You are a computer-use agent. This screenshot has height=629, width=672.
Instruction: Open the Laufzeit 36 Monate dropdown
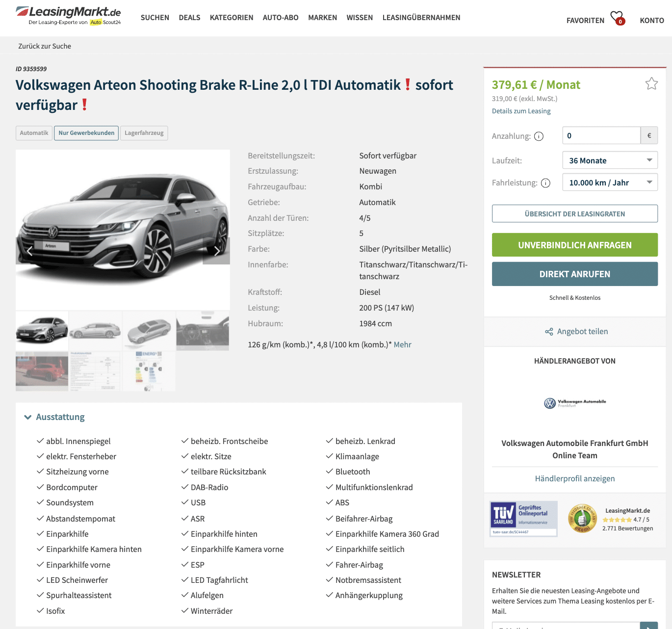click(x=610, y=160)
